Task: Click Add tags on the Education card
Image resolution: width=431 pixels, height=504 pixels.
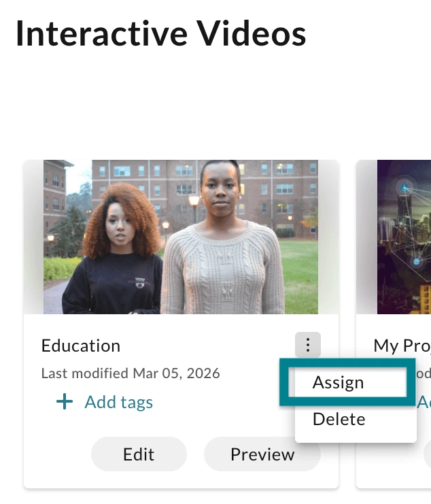Action: point(118,402)
